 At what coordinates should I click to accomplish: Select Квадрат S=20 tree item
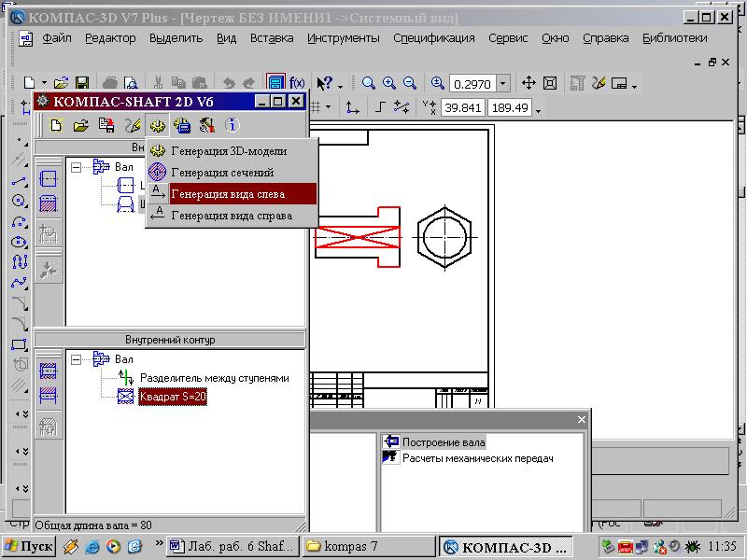point(173,397)
